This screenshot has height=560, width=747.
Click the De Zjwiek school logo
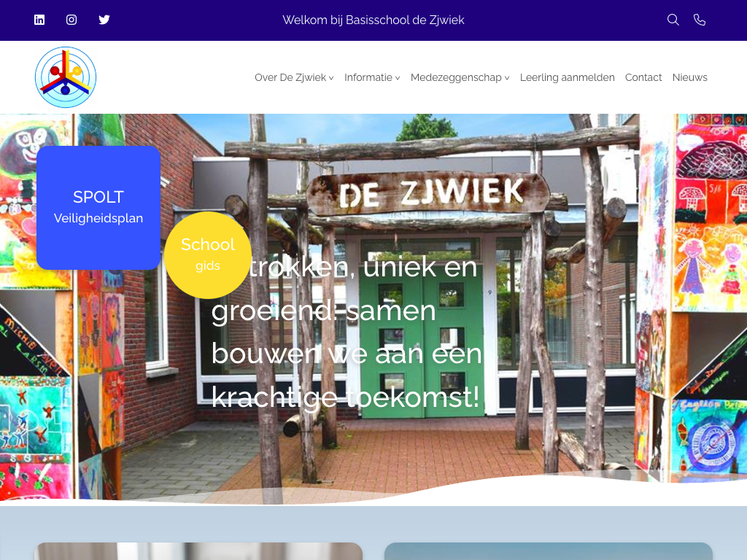(x=66, y=77)
